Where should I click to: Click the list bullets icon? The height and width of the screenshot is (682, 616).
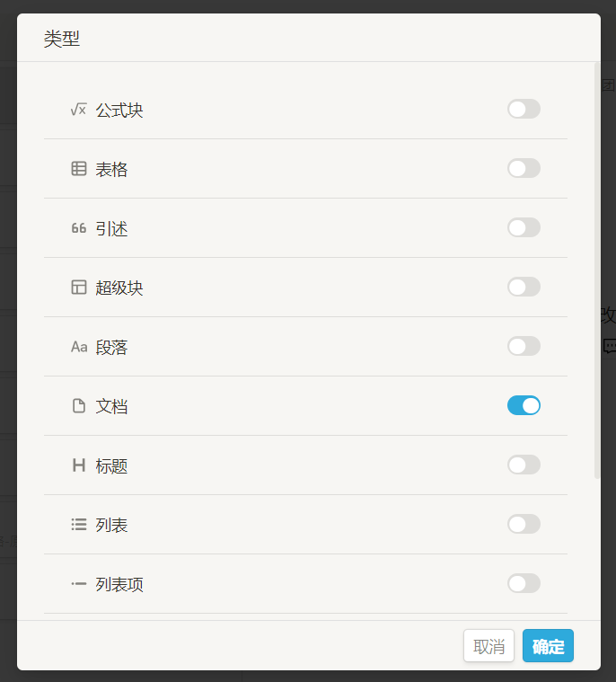pyautogui.click(x=79, y=525)
